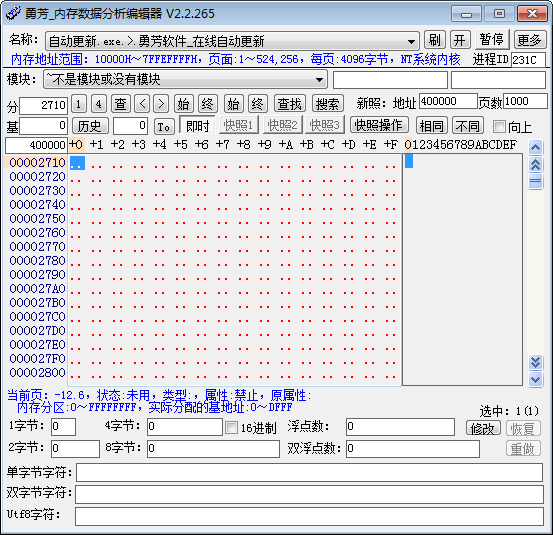Click the '1' byte button
This screenshot has width=553, height=535.
(x=79, y=104)
